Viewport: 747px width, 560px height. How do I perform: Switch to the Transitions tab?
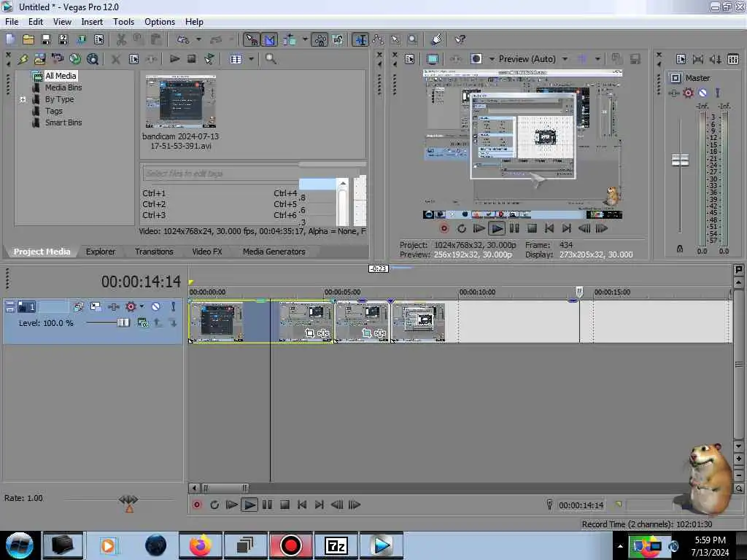154,252
